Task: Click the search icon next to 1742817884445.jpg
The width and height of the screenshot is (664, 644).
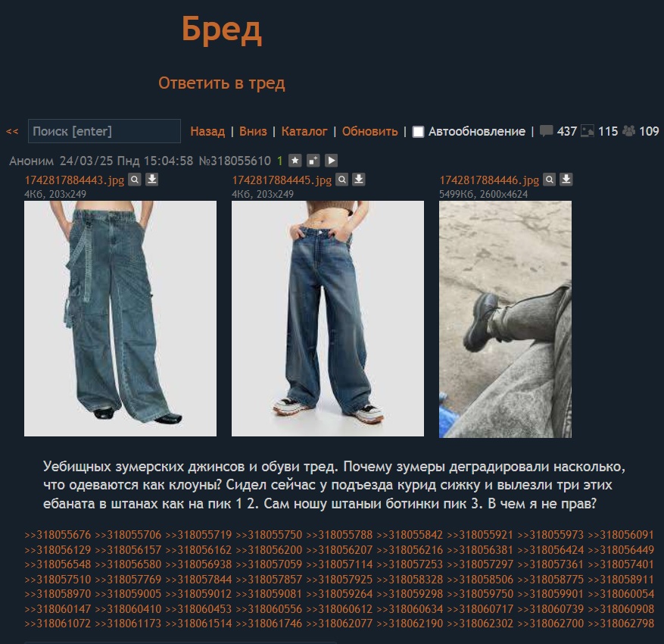Action: click(341, 180)
